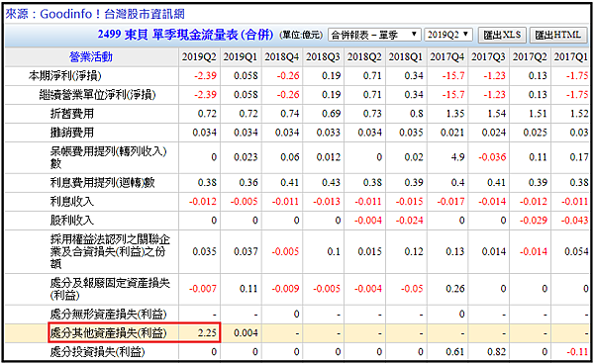Screen dimensions: 594x364
Task: Click the 0.43 value in 利息費用 row
Action: pos(331,182)
